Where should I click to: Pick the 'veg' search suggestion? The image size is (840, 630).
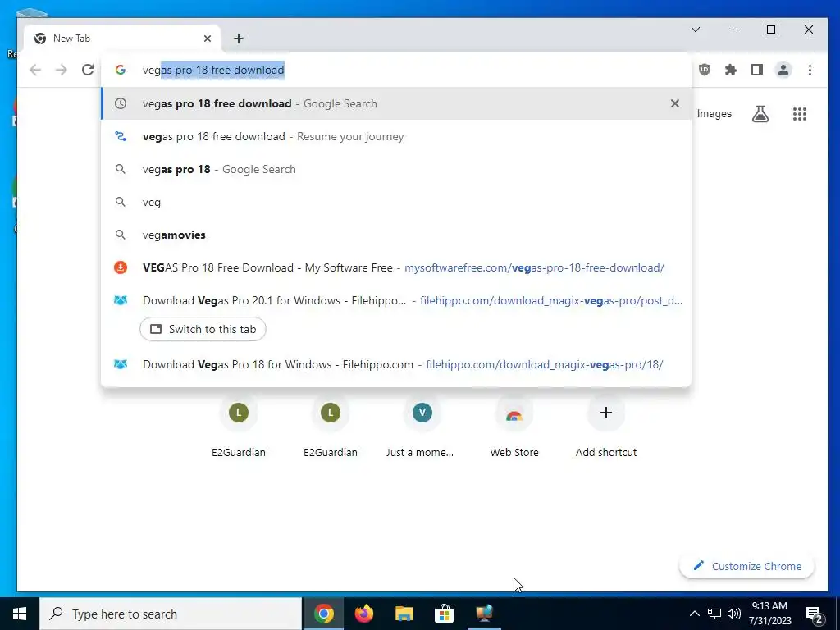point(396,202)
